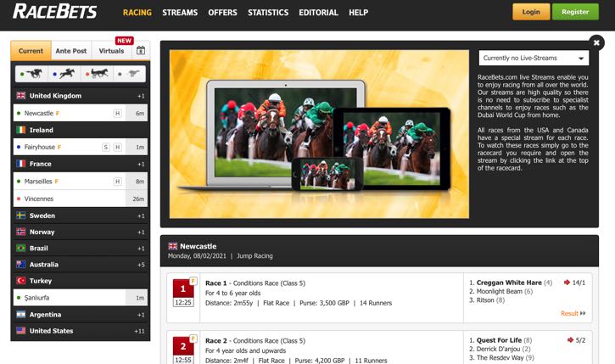
Task: Click Race 1 number badge 12:25
Action: tap(183, 293)
